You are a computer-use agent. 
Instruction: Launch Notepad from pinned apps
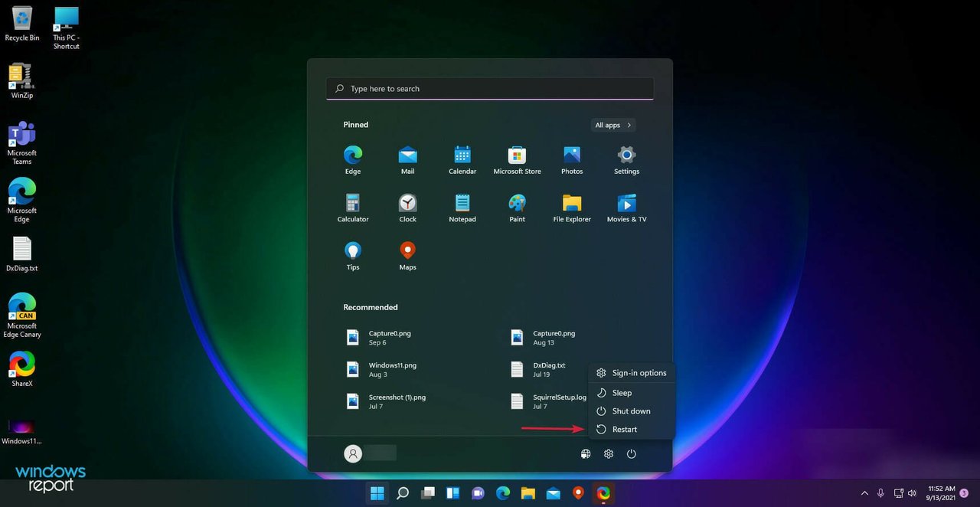tap(462, 208)
